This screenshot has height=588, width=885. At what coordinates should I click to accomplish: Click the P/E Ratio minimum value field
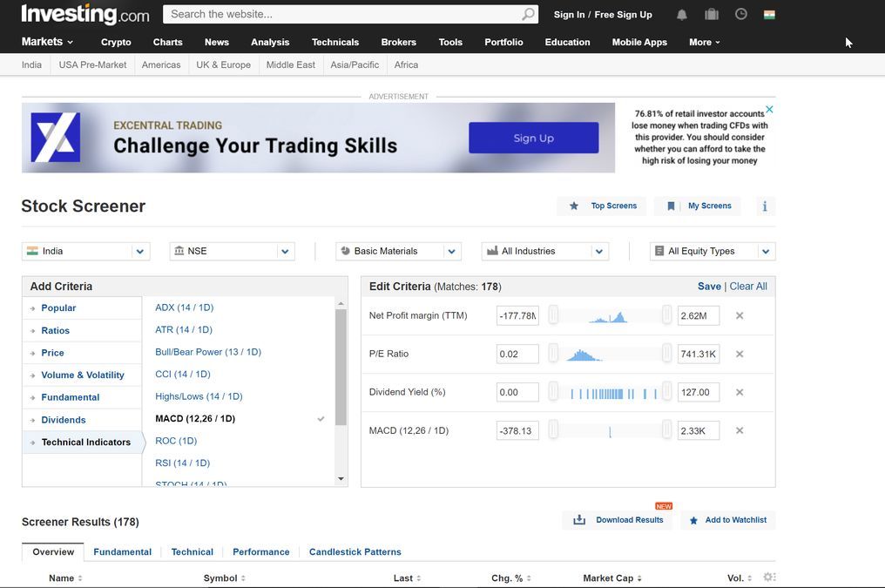tap(517, 355)
